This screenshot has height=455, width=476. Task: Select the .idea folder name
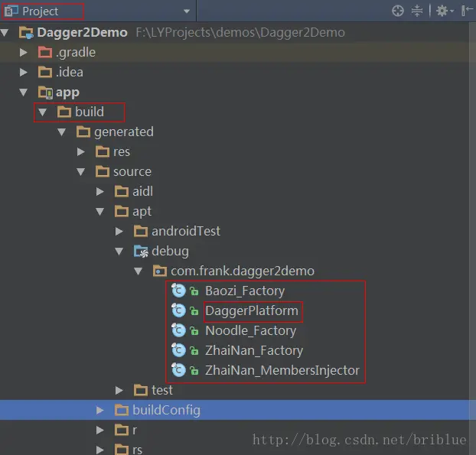[x=69, y=72]
